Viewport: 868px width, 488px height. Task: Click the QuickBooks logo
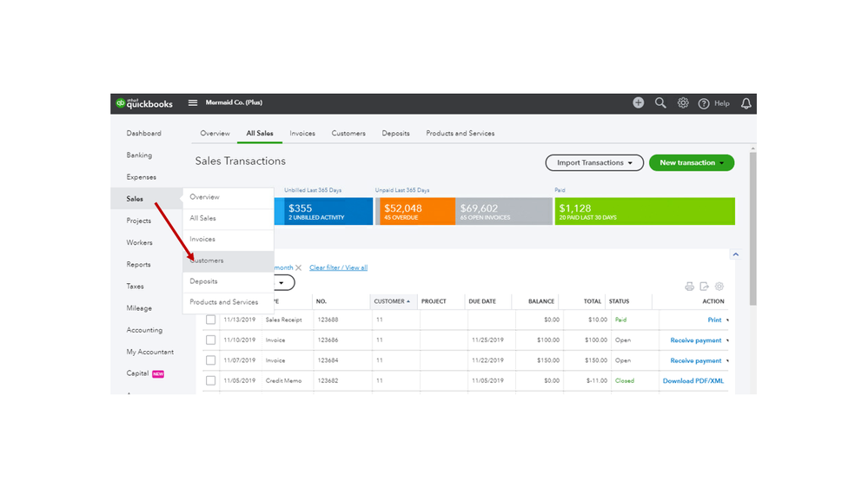[x=144, y=103]
